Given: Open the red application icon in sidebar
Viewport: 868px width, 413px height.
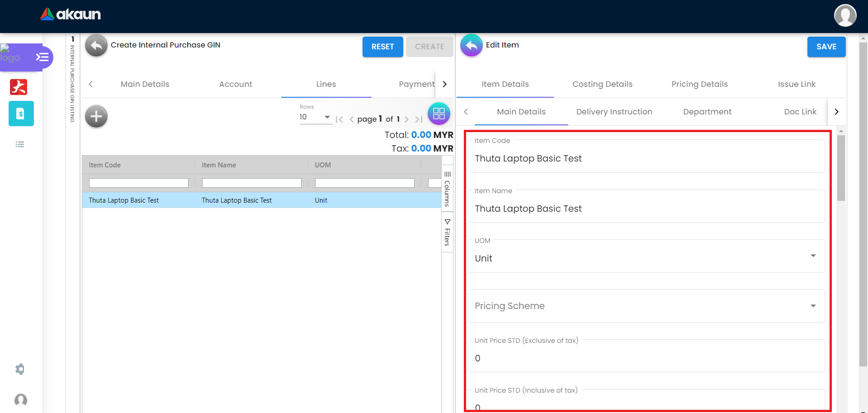Looking at the screenshot, I should click(19, 87).
